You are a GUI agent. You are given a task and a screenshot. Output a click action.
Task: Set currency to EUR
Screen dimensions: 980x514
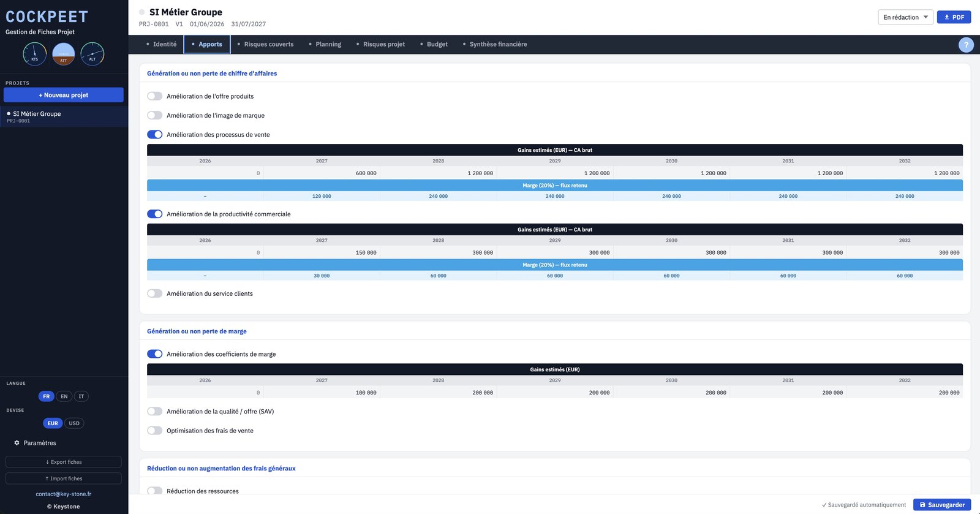(53, 423)
